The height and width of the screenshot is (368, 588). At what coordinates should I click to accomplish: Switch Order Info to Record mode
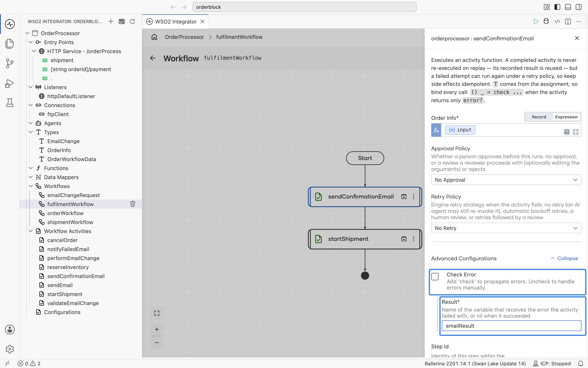click(x=539, y=117)
